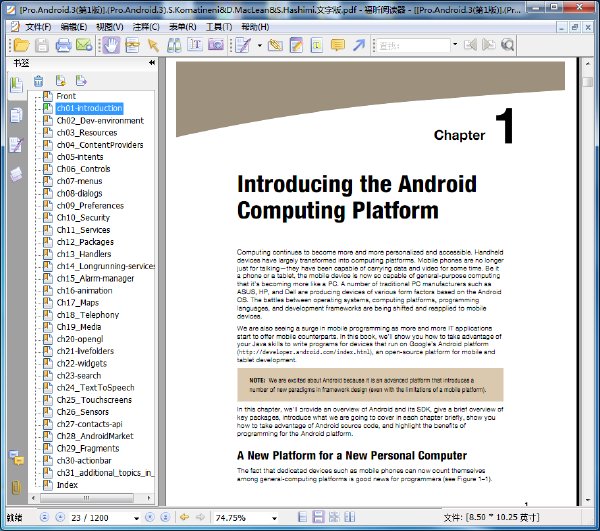Click the text box T tool
Image resolution: width=600 pixels, height=531 pixels.
click(x=317, y=45)
